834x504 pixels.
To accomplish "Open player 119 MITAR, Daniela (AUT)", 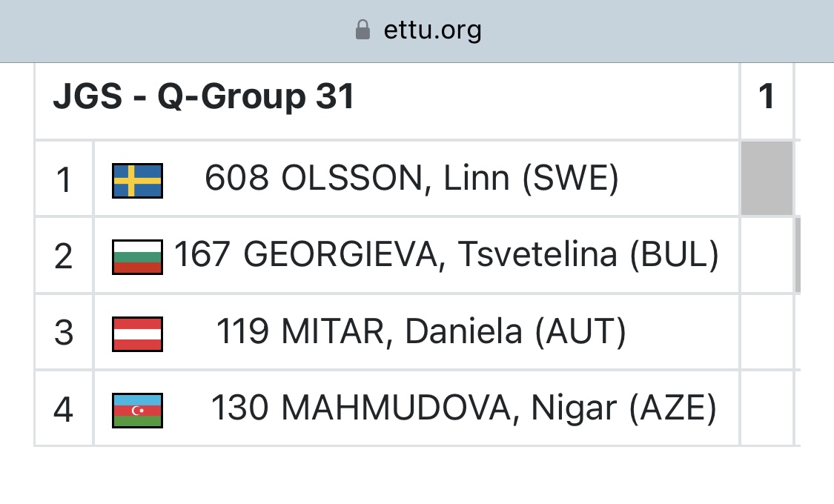I will point(421,332).
